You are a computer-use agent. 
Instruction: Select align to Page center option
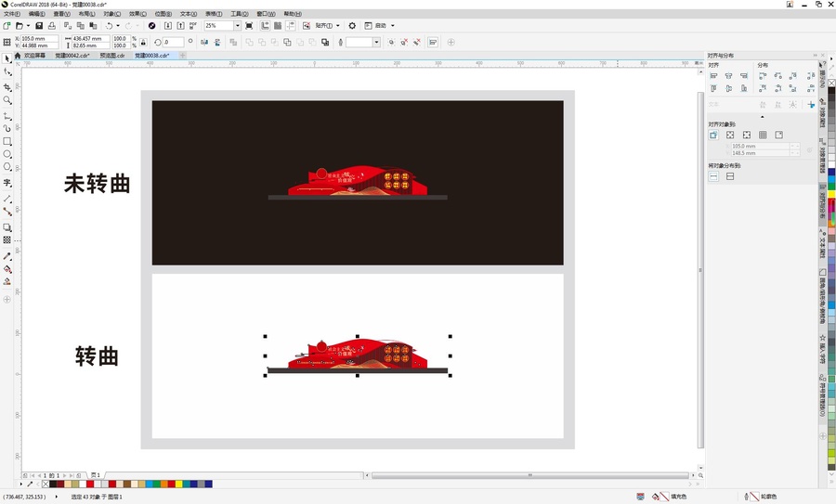pyautogui.click(x=747, y=136)
